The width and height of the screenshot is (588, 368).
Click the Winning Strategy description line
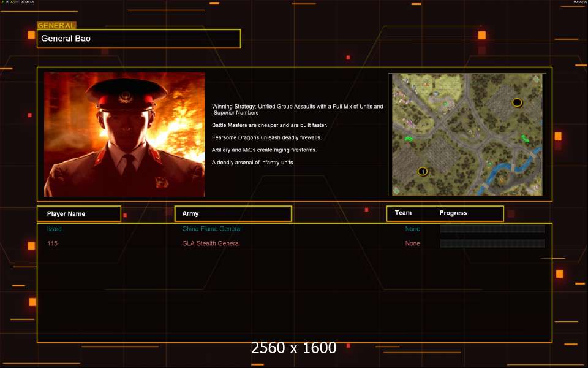[298, 109]
